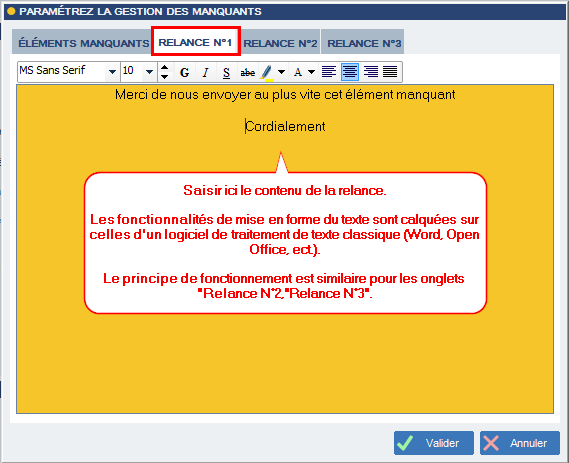This screenshot has width=569, height=463.
Task: Align text to the right
Action: (x=371, y=72)
